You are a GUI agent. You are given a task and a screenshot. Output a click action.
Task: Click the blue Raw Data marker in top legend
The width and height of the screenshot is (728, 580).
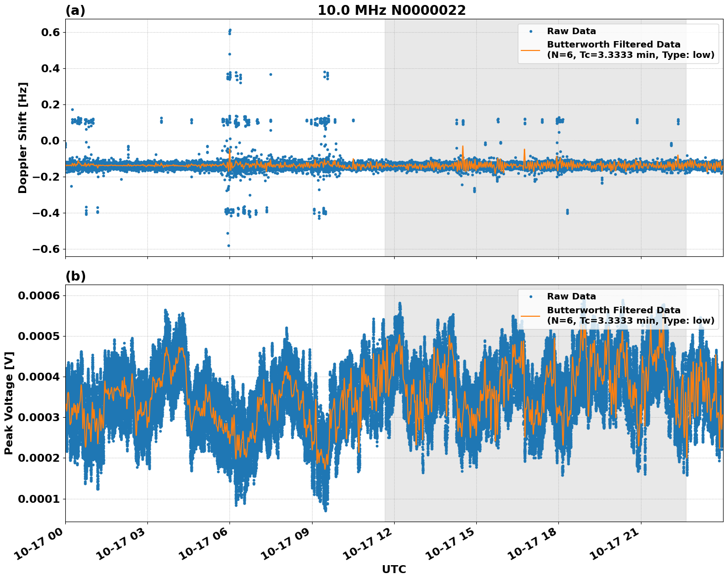pyautogui.click(x=531, y=31)
